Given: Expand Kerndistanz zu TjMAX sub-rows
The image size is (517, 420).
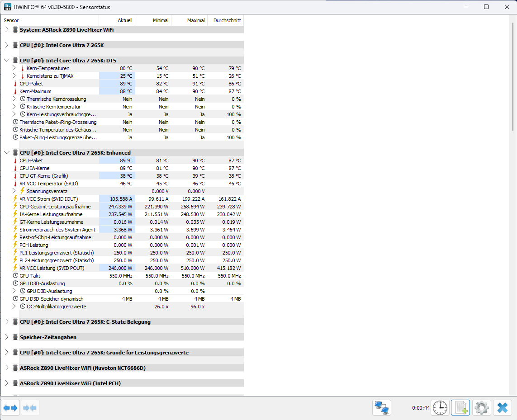Looking at the screenshot, I should 14,76.
